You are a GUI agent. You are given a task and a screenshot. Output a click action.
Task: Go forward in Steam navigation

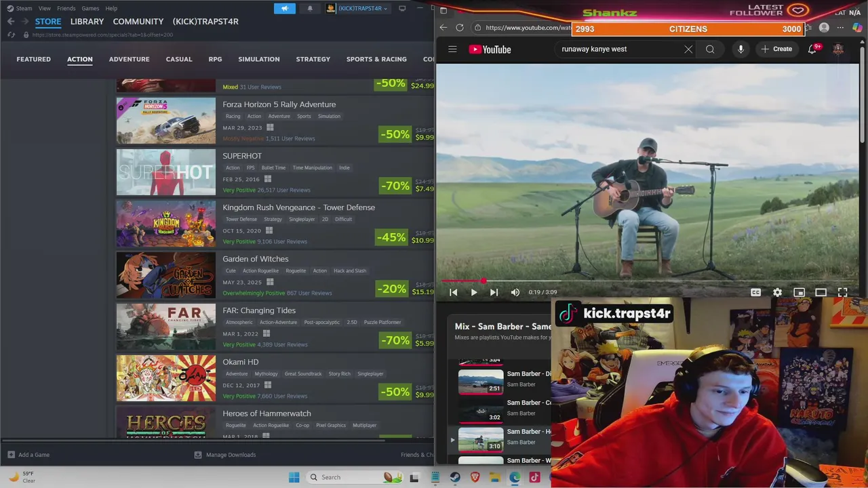[24, 22]
